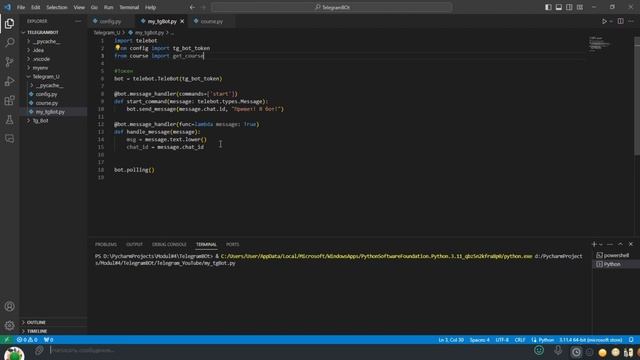Screen dimensions: 640x360
Task: Click Ln 3, Col 30 cursor position status
Action: point(451,340)
